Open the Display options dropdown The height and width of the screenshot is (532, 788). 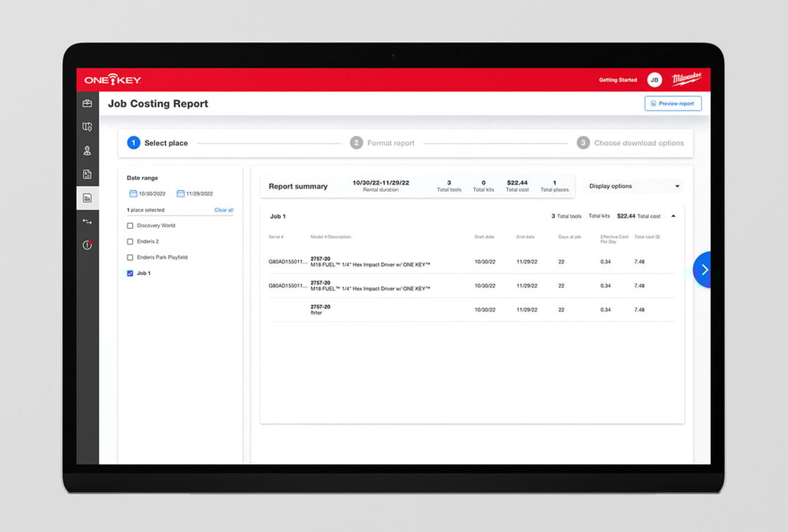pyautogui.click(x=632, y=185)
